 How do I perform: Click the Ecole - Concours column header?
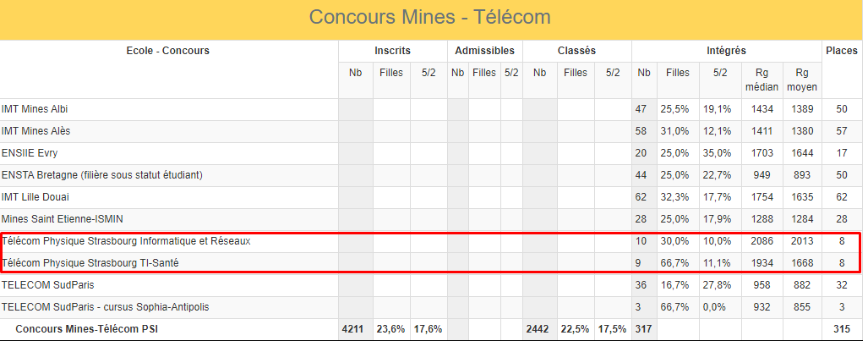click(167, 51)
